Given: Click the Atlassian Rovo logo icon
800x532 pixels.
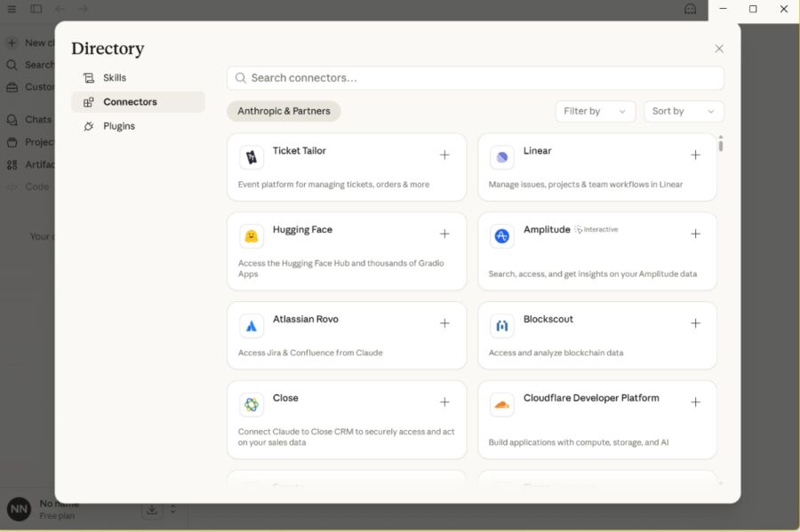Looking at the screenshot, I should 252,326.
